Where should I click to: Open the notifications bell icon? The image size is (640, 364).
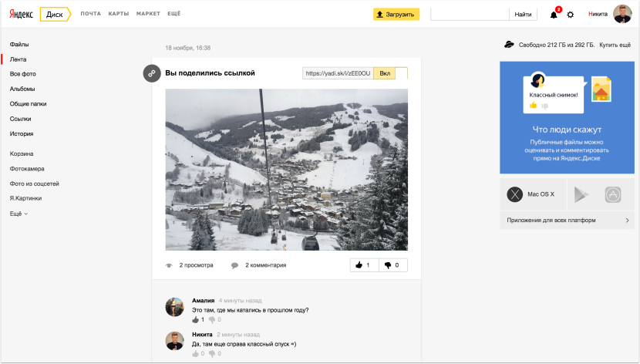(554, 15)
